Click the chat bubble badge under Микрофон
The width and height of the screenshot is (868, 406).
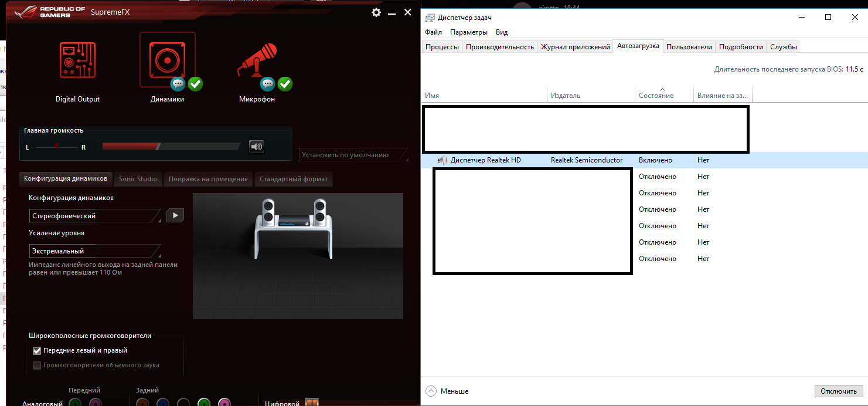point(268,84)
